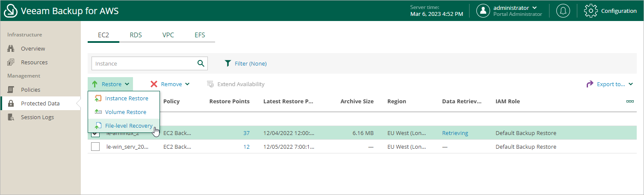This screenshot has width=644, height=195.
Task: Choose Volume Restore from the menu
Action: pos(124,112)
